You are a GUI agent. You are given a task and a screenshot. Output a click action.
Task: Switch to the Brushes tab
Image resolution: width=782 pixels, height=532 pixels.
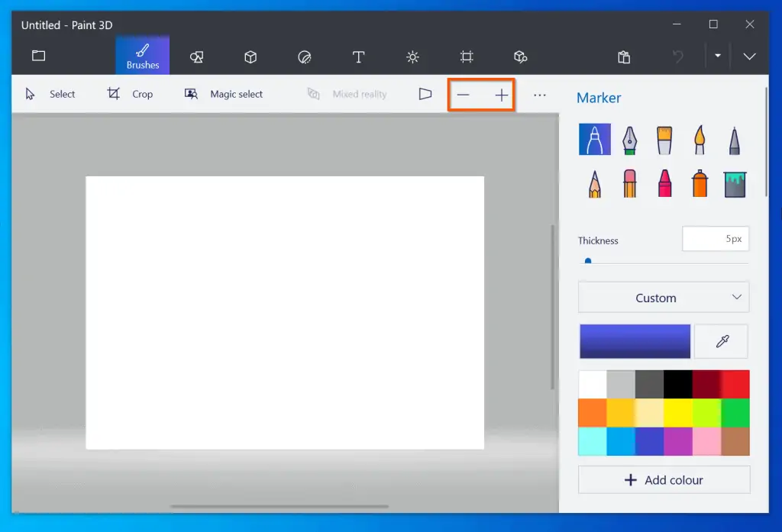point(143,56)
